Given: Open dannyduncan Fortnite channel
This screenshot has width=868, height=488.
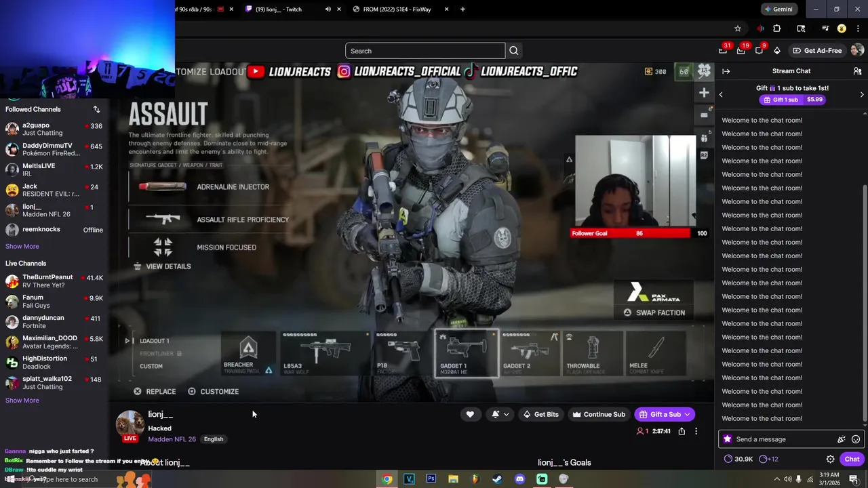Looking at the screenshot, I should pos(54,321).
